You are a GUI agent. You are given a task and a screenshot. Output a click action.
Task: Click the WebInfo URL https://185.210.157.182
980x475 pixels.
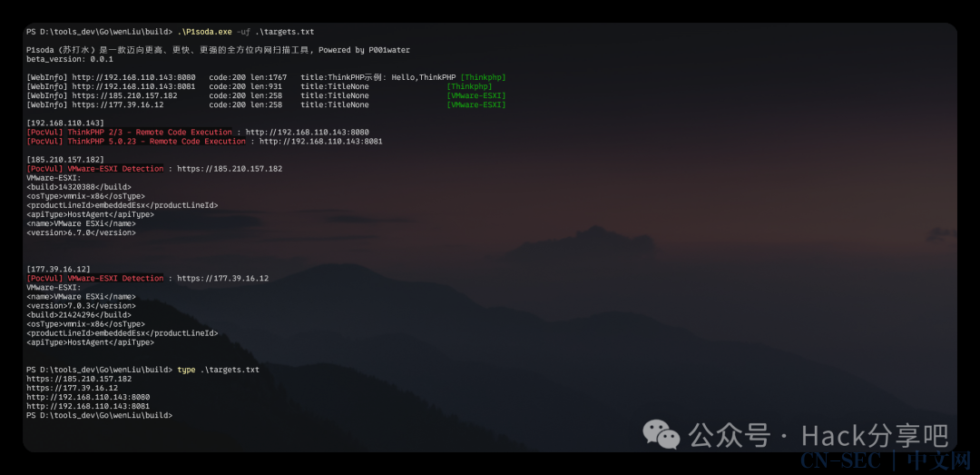124,95
